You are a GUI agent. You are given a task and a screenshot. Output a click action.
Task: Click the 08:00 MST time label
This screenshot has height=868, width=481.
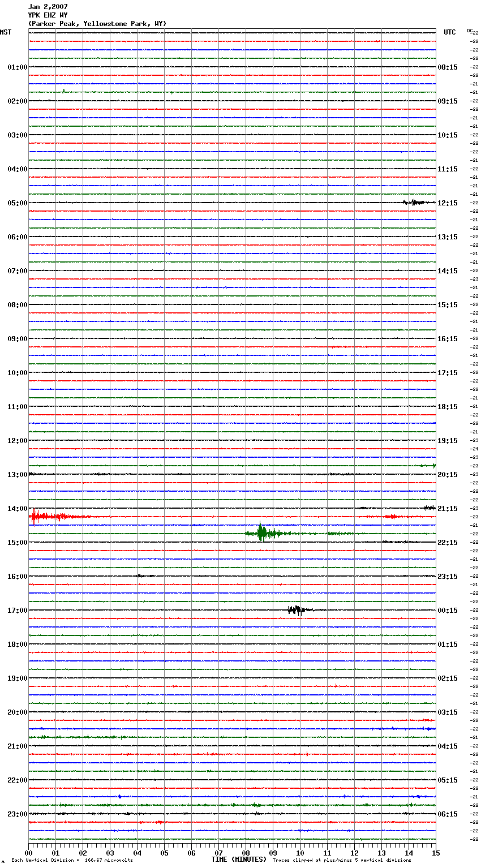point(18,305)
